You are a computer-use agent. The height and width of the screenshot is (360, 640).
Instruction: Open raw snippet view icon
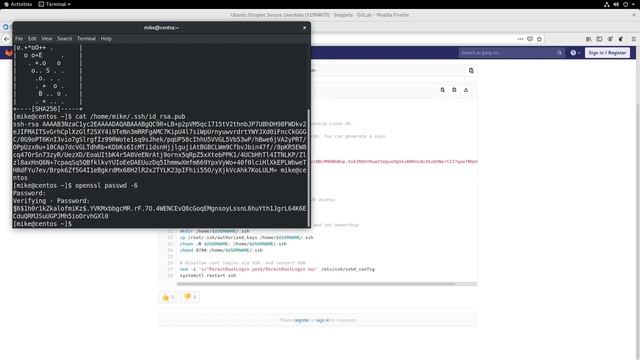tap(454, 90)
